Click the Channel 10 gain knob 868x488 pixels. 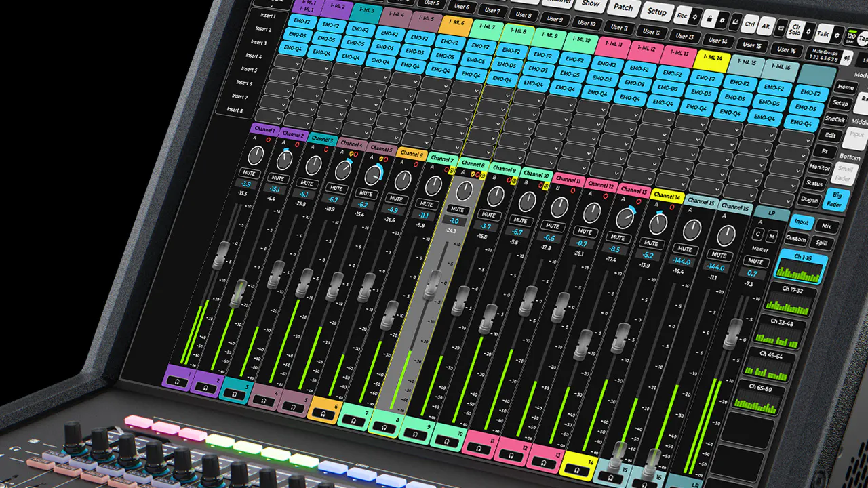(x=528, y=201)
